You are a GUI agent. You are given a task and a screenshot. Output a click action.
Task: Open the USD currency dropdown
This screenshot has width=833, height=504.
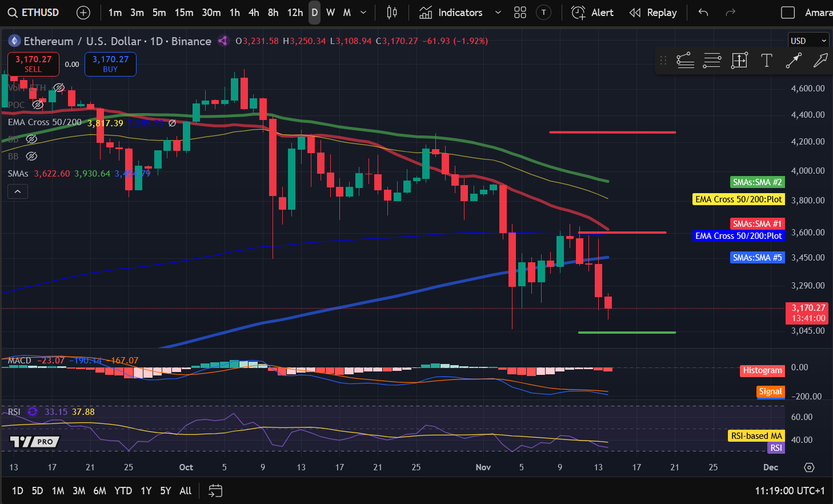(x=808, y=40)
